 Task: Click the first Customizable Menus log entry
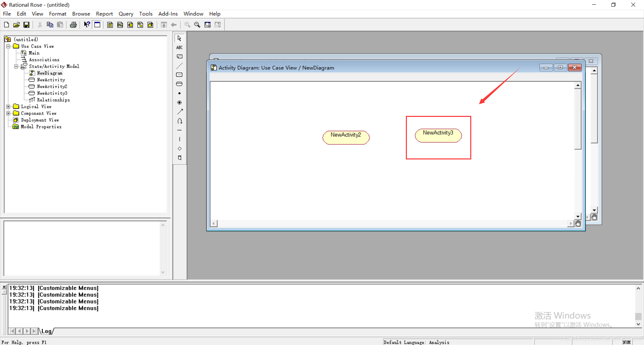point(54,288)
